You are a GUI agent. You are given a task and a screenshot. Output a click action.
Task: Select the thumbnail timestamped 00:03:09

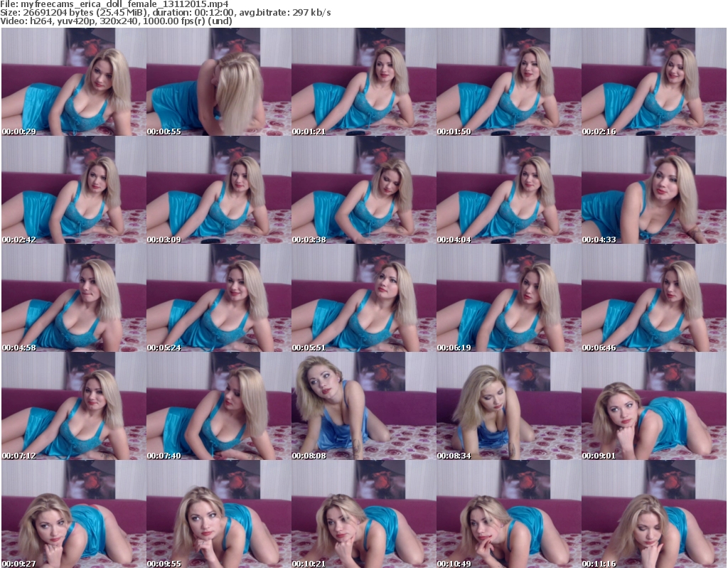coord(219,190)
